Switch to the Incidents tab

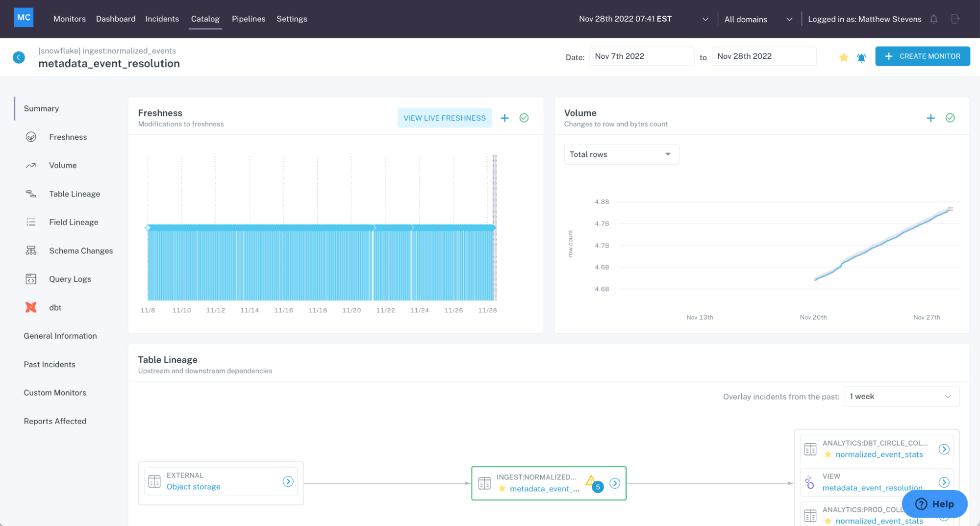pos(162,19)
